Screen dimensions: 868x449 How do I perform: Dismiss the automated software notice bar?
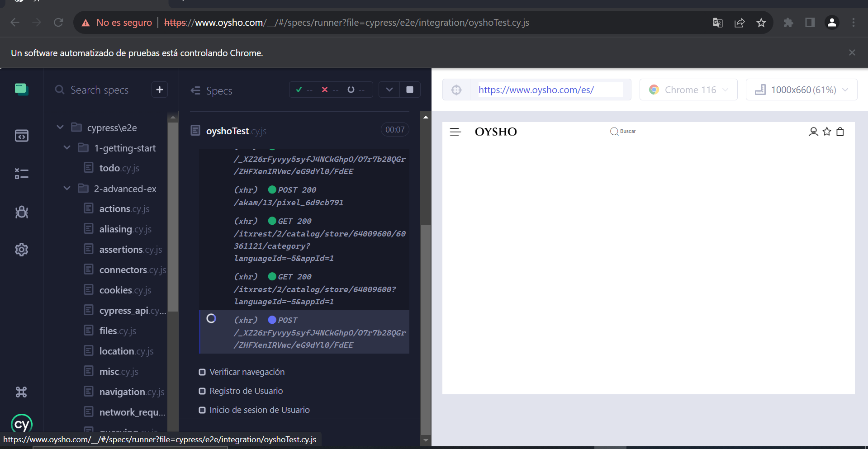[852, 52]
